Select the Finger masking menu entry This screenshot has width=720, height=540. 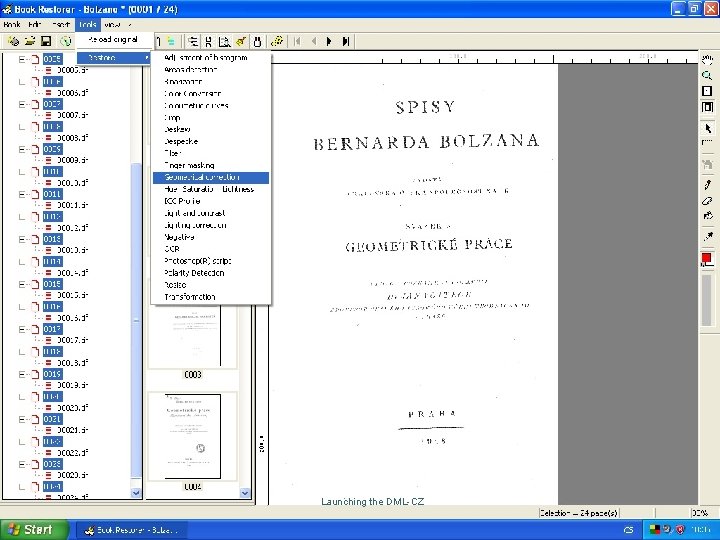[211, 165]
